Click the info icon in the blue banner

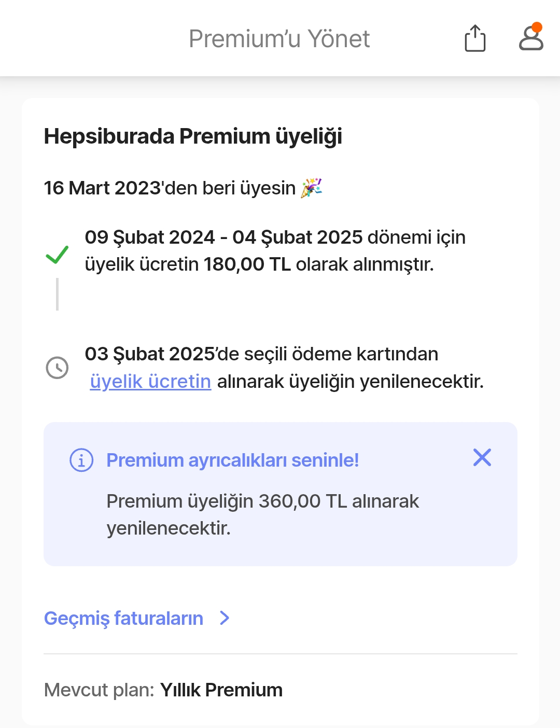(x=81, y=460)
